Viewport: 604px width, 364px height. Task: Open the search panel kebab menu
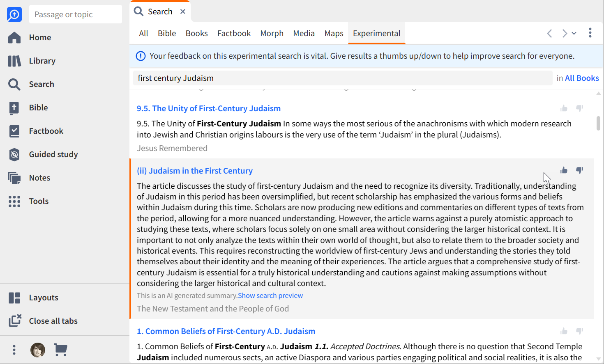tap(590, 33)
